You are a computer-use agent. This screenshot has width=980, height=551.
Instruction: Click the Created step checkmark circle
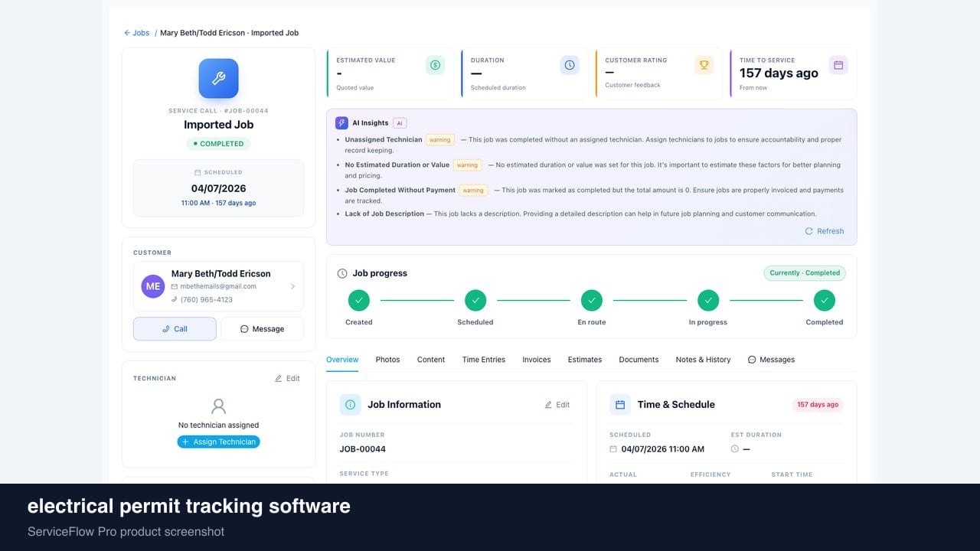coord(358,300)
